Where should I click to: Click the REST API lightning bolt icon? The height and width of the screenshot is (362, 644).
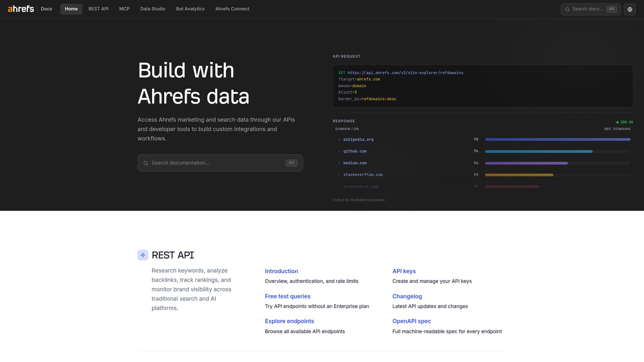pos(143,255)
